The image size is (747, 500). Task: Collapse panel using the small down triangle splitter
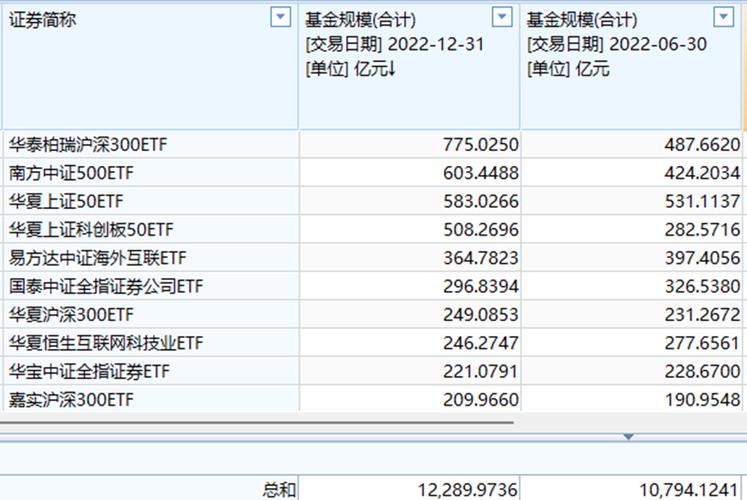coord(628,437)
